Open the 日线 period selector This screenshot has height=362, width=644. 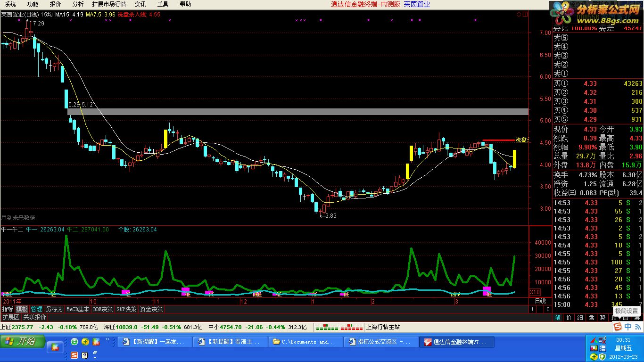pyautogui.click(x=540, y=301)
